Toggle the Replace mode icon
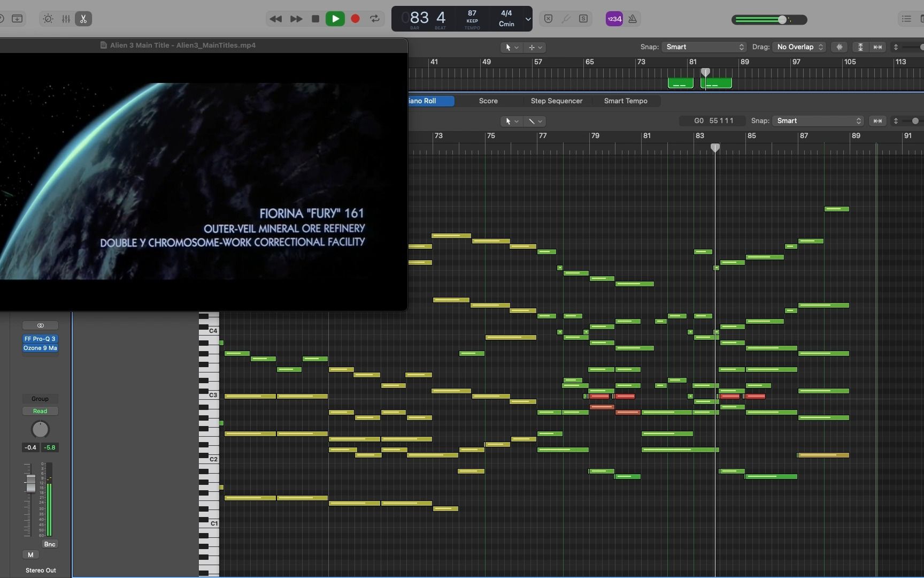This screenshot has height=578, width=924. click(548, 19)
